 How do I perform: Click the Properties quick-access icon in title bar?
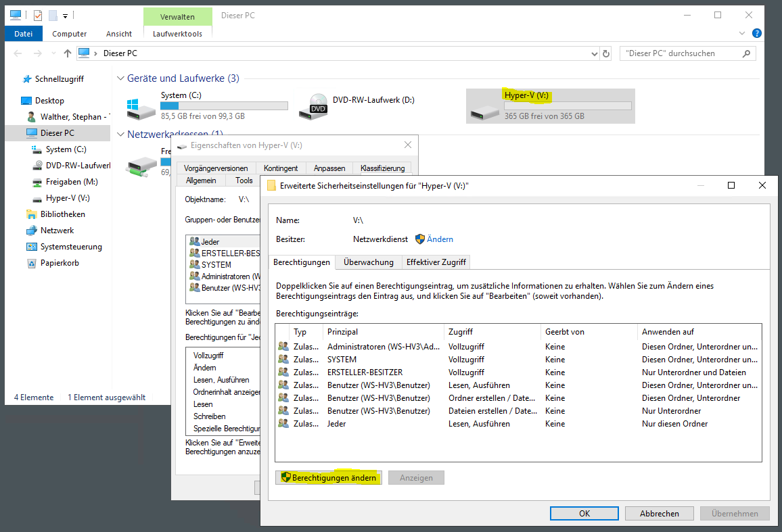(x=38, y=16)
